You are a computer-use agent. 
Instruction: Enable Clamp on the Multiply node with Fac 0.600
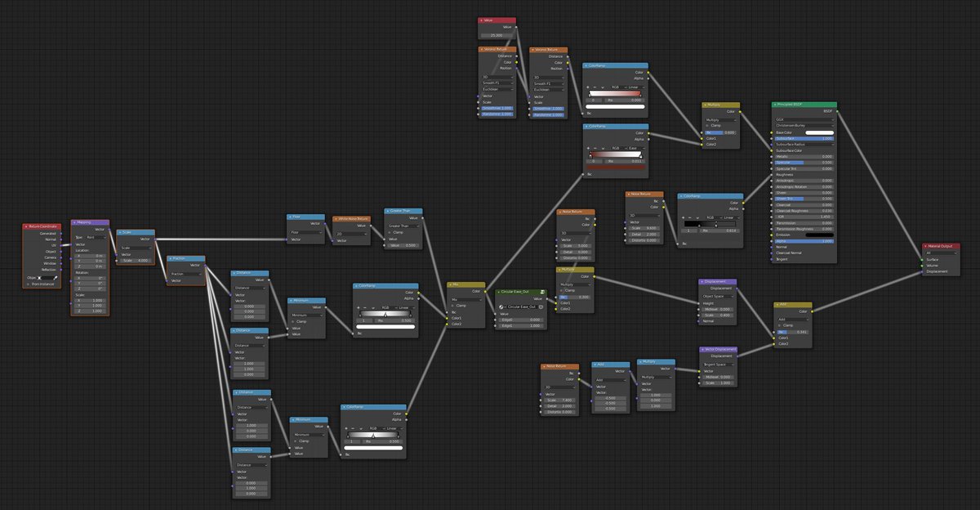tap(707, 125)
